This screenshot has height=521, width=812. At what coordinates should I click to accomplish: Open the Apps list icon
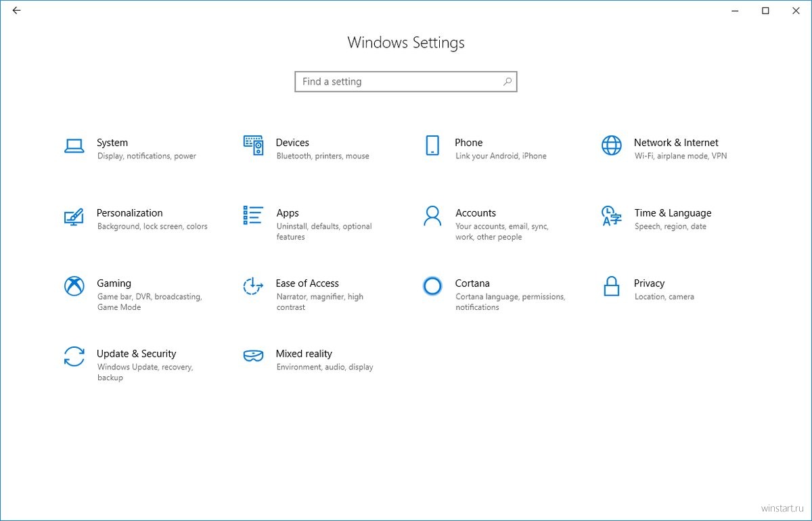[253, 215]
